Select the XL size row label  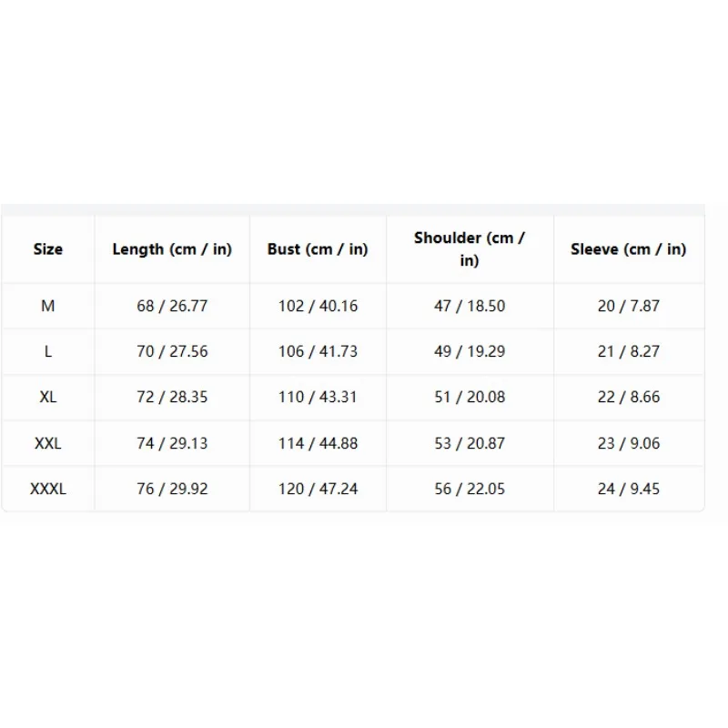coord(48,397)
